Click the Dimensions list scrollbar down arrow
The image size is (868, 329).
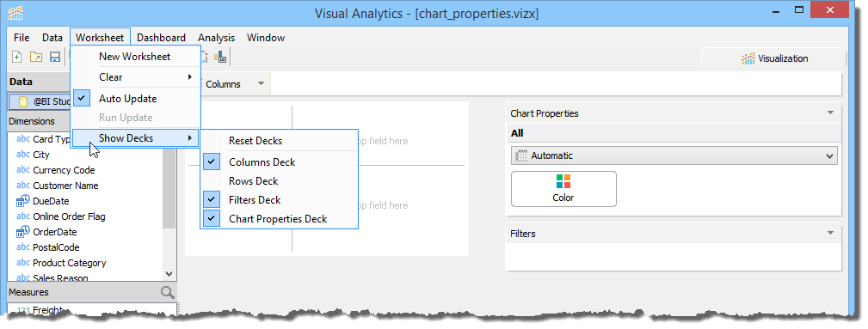point(169,274)
